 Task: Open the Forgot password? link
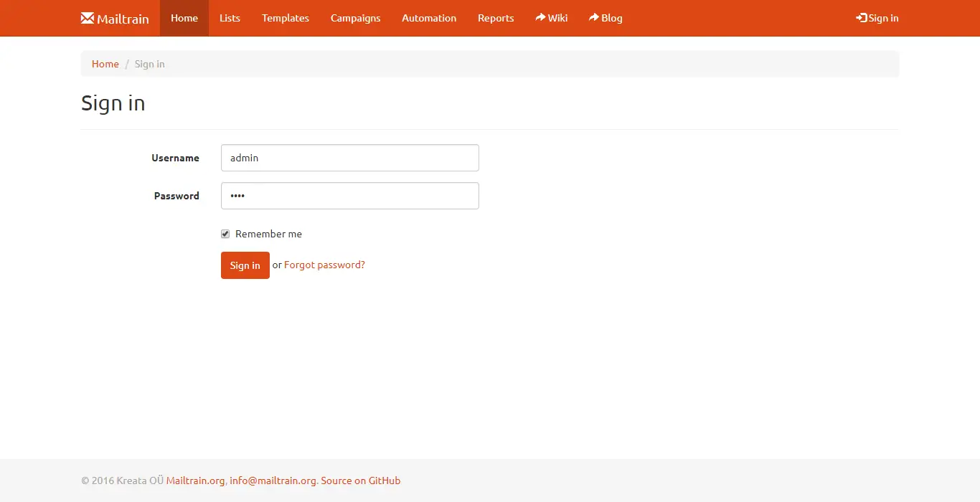pos(324,265)
